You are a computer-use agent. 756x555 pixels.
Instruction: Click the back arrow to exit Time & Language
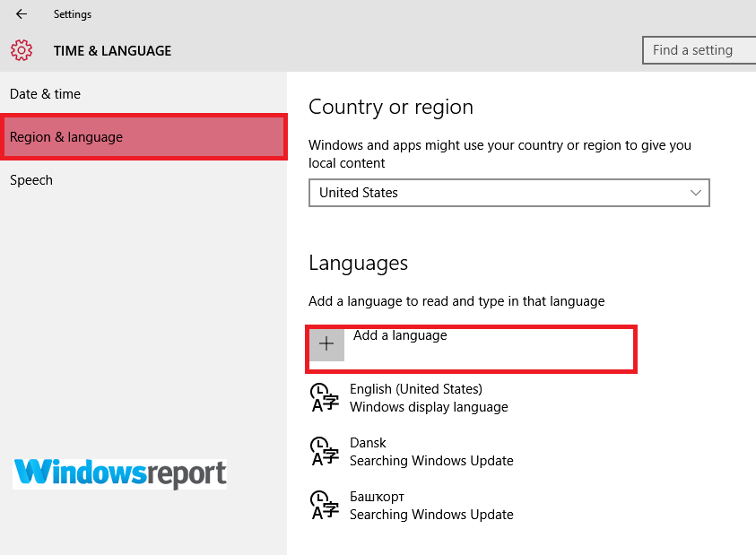point(20,14)
